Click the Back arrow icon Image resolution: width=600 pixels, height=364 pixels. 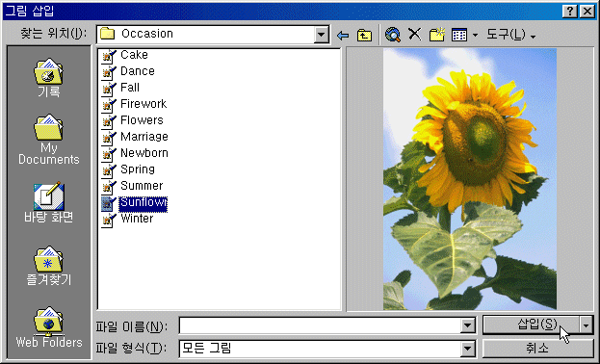pyautogui.click(x=343, y=36)
